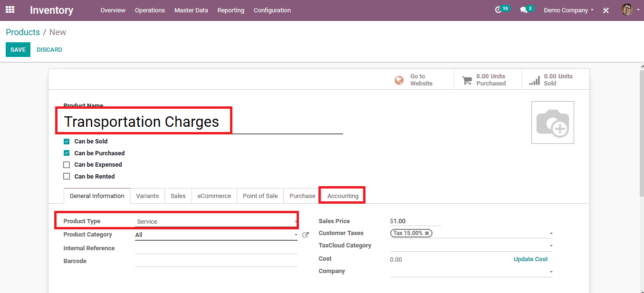Click the Internal Reference input field
This screenshot has width=644, height=293.
click(216, 248)
